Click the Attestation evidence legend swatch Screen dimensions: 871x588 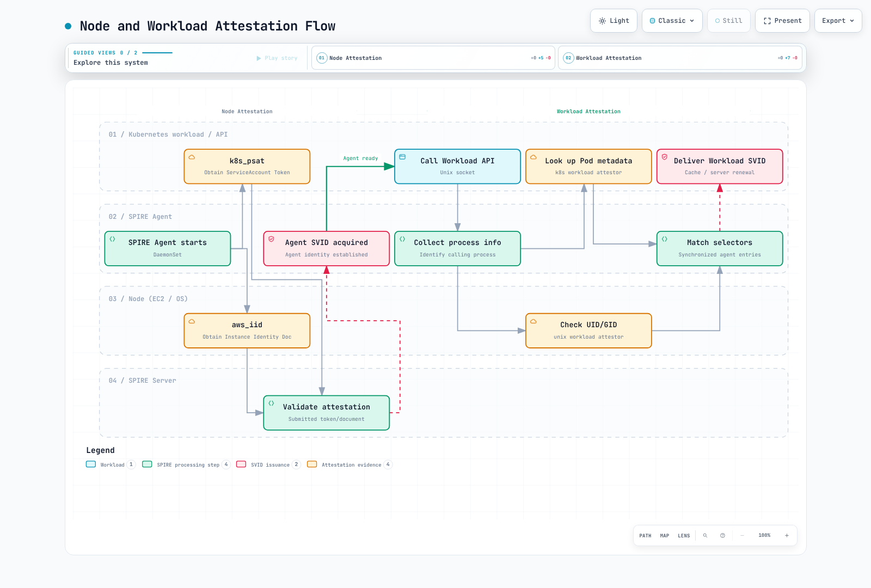[x=312, y=464]
